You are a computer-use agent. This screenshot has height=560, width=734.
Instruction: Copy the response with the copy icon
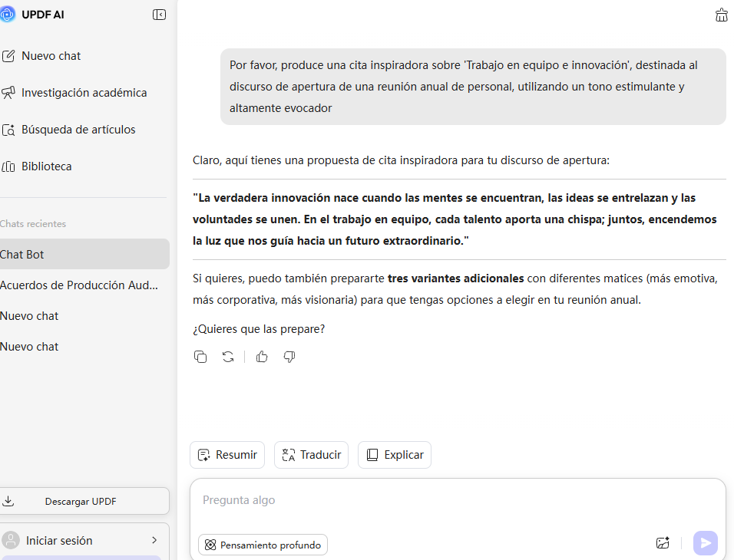click(200, 357)
